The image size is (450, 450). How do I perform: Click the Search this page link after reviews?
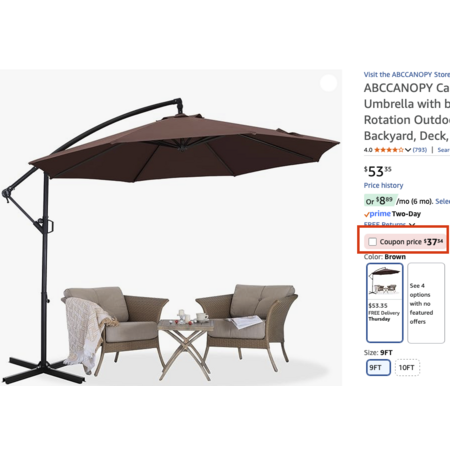click(444, 150)
